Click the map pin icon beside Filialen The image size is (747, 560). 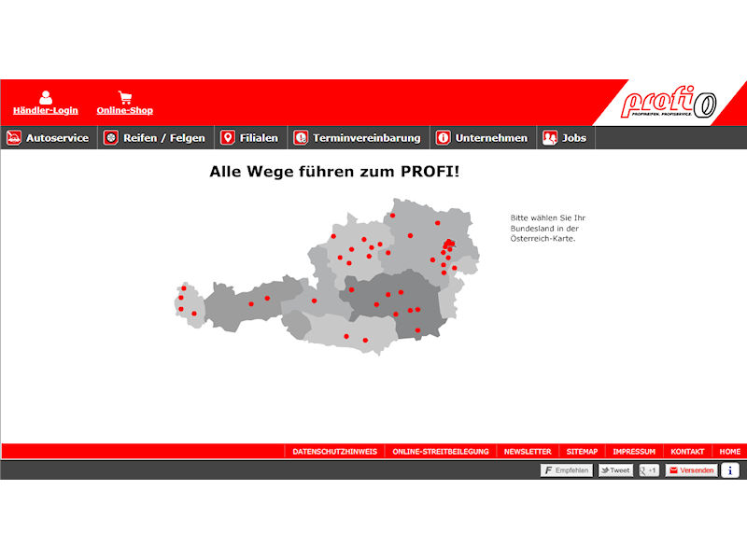coord(228,138)
